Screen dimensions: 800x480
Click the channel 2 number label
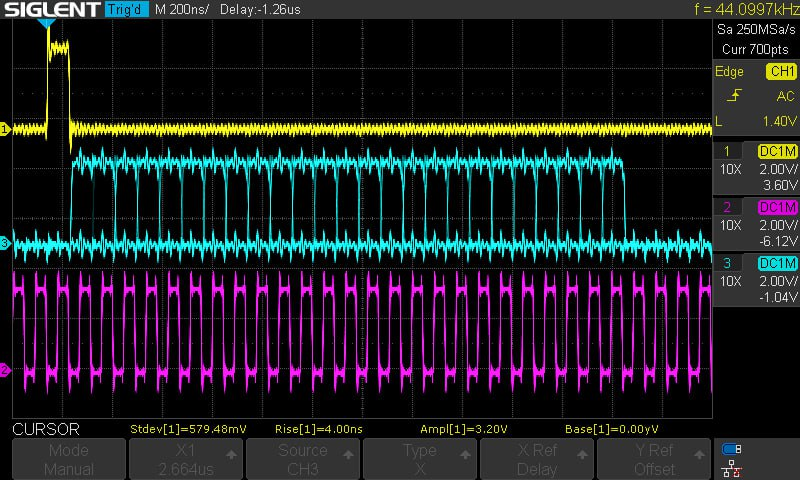727,207
